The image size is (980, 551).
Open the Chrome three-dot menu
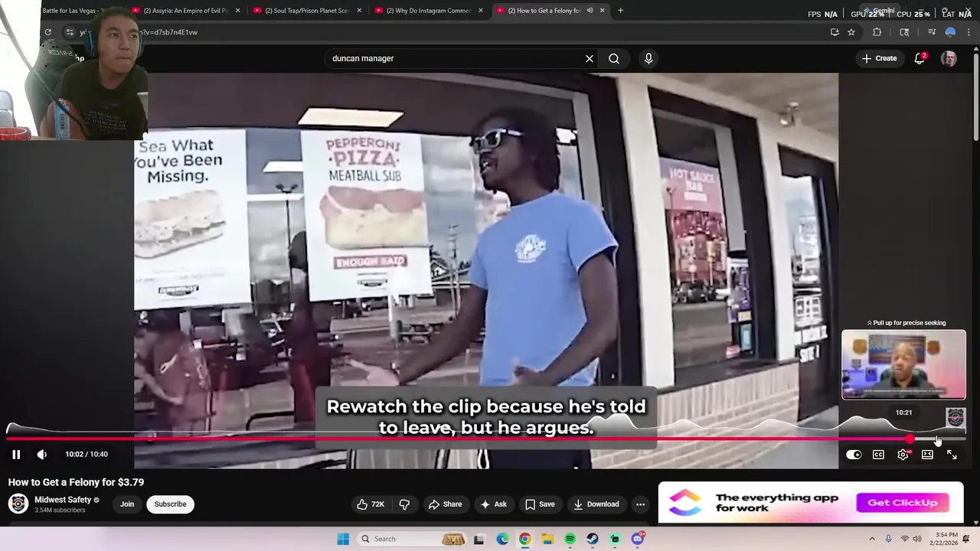point(969,32)
